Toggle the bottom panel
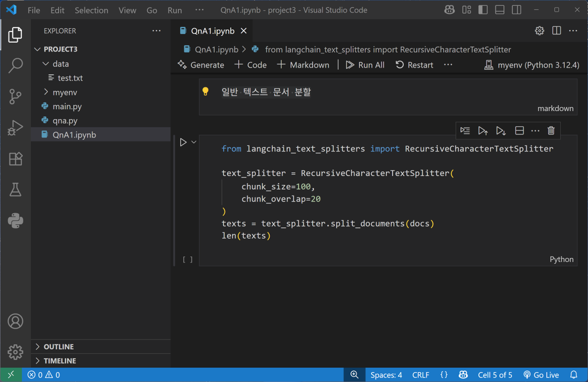 (x=500, y=10)
